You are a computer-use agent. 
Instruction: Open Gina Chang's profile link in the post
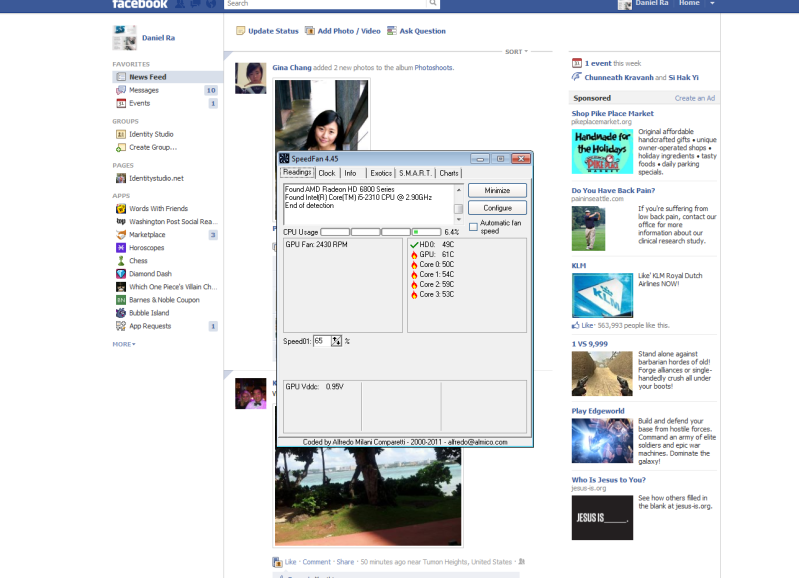[x=291, y=67]
